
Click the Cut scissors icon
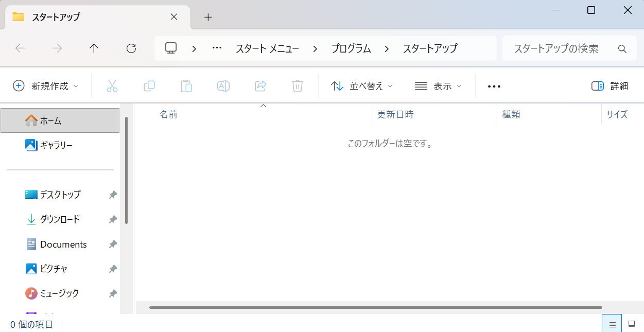(112, 86)
